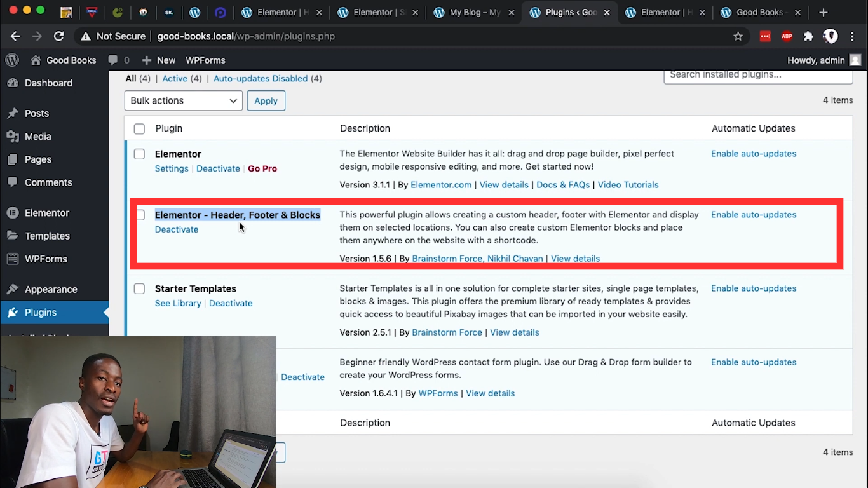Screen dimensions: 868x488
Task: Open the Elementor.com author link
Action: tap(441, 185)
